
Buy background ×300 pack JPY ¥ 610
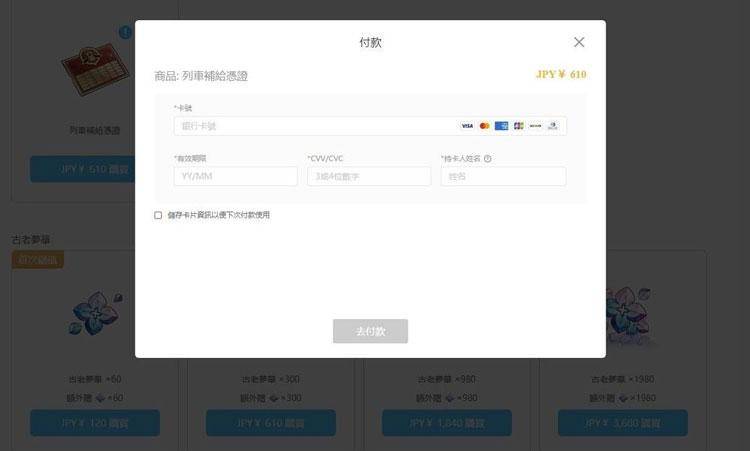click(271, 423)
